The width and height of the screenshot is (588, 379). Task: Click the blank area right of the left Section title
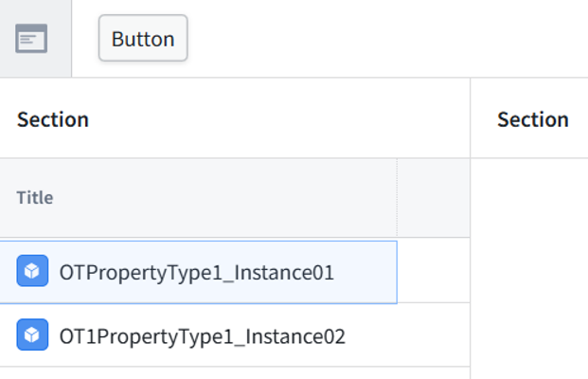click(x=279, y=119)
